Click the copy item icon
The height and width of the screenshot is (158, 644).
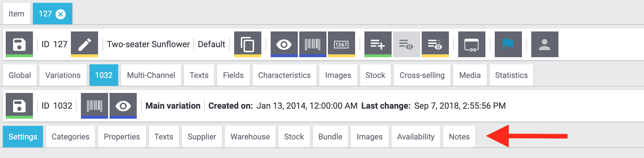click(x=248, y=44)
